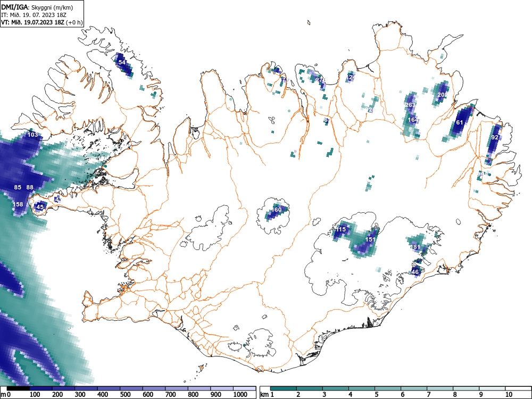Select the 700 tick label on the metre legend
The height and width of the screenshot is (399, 532).
pos(171,394)
